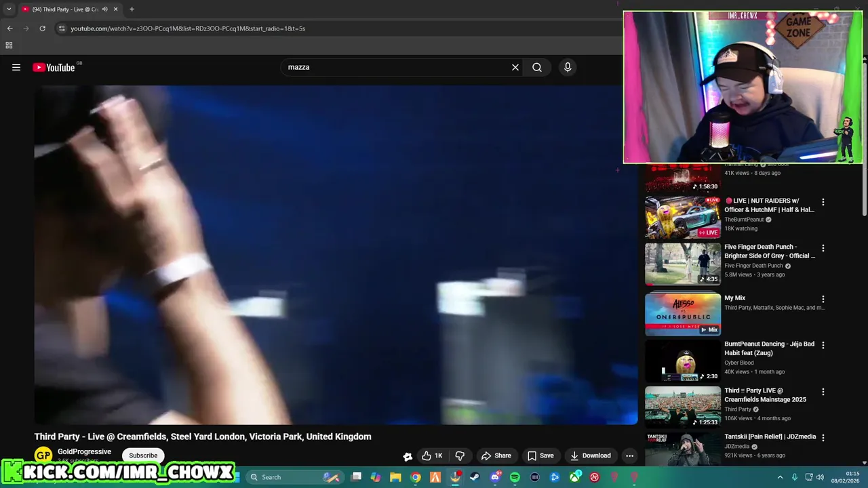Mute the tab via speaker icon
This screenshot has height=488, width=868.
[x=104, y=9]
